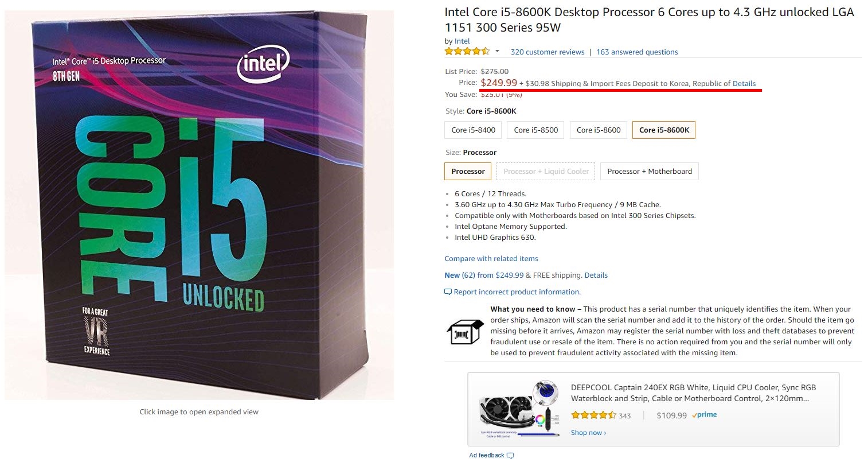Image resolution: width=868 pixels, height=470 pixels.
Task: Select the Processor size option
Action: click(468, 172)
